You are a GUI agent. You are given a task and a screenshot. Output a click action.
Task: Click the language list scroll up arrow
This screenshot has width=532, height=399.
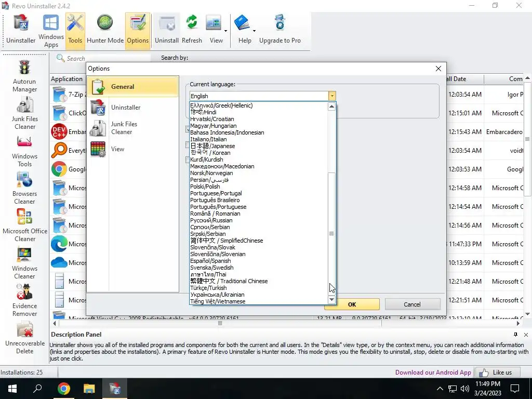click(x=331, y=107)
